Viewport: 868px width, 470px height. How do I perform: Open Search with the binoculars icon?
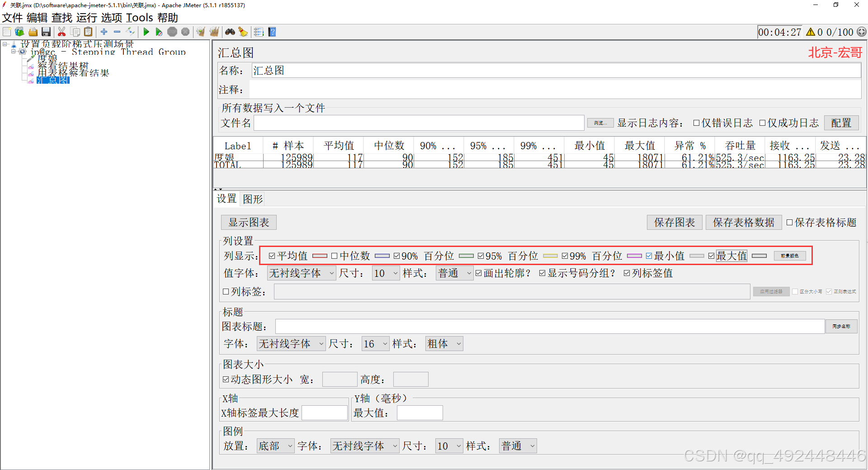pos(230,32)
